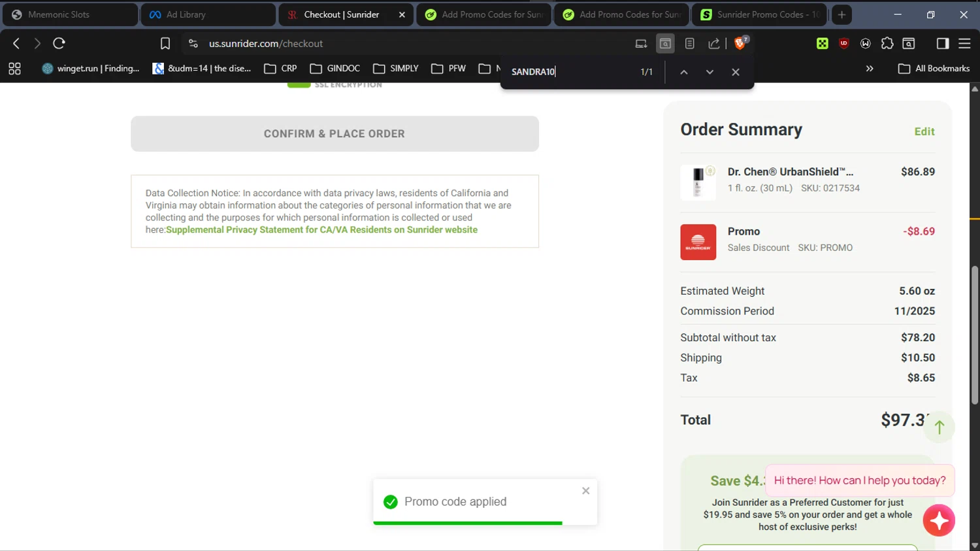Click the install app icon in address bar
The width and height of the screenshot is (980, 551).
coord(641,44)
